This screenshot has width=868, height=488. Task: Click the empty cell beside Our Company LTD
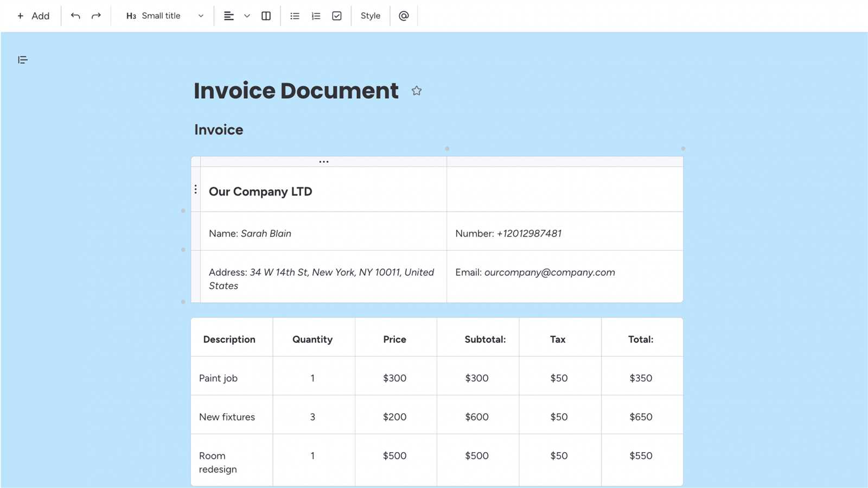point(565,189)
